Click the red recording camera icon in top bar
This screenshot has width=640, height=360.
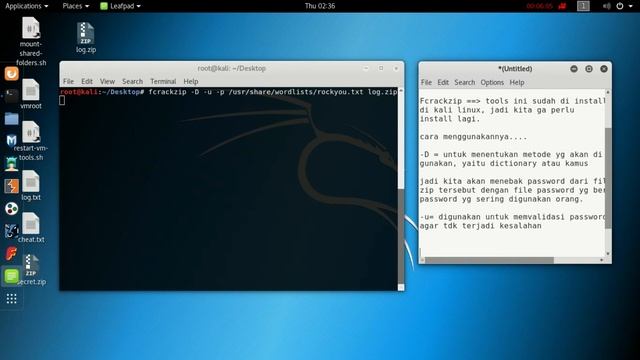(x=562, y=6)
